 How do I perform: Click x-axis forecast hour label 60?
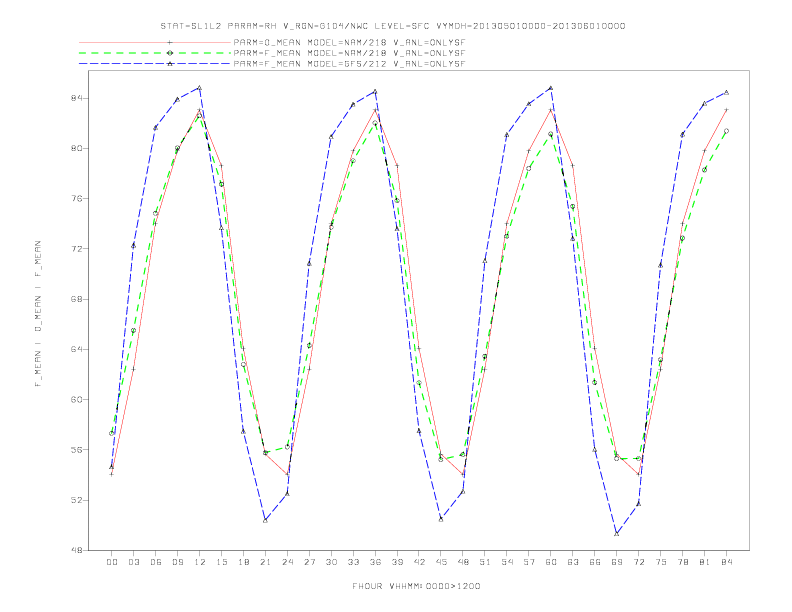(x=551, y=562)
